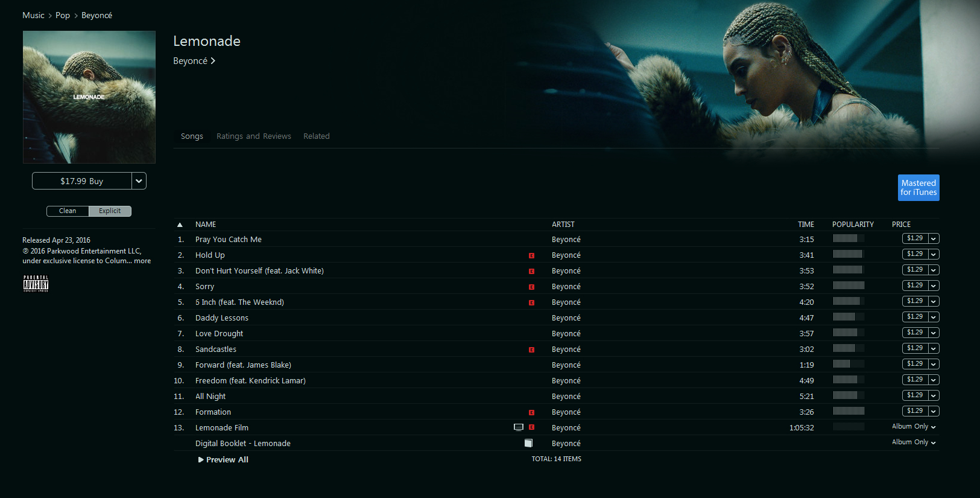Buy 6 Inch for $1.29
Image resolution: width=980 pixels, height=498 pixels.
pyautogui.click(x=915, y=302)
